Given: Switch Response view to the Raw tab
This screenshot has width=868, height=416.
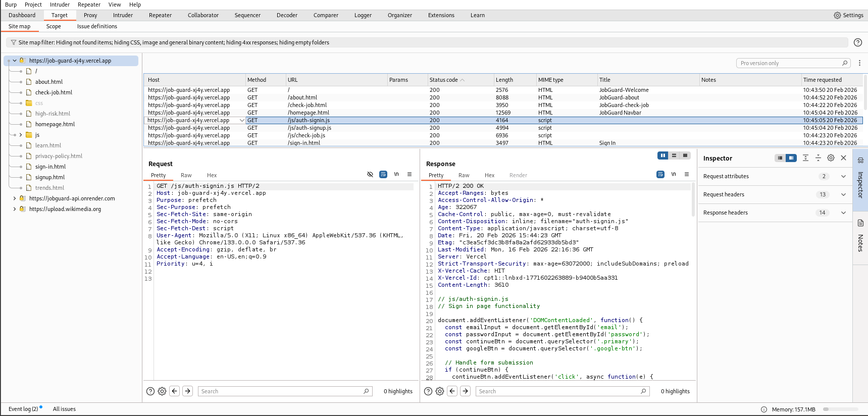Looking at the screenshot, I should tap(464, 175).
